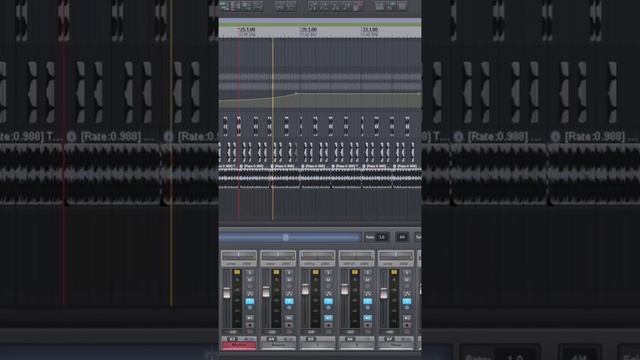Open FX chain on third mixer strip
This screenshot has height=360, width=640.
pyautogui.click(x=328, y=286)
